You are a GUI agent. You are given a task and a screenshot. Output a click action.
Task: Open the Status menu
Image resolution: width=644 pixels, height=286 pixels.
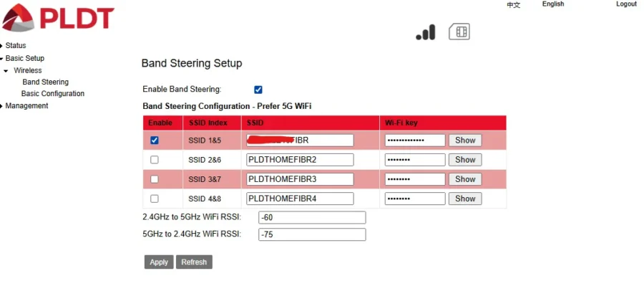[16, 46]
